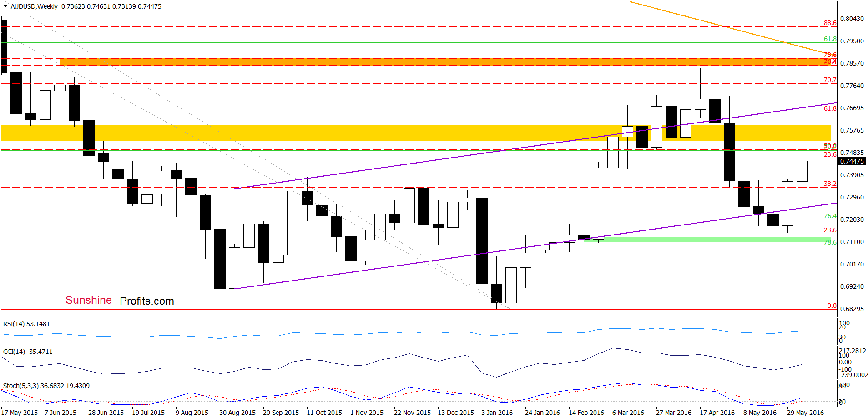Click the highlighted current price tag 0.74475
Screen dimensions: 868x419
[x=852, y=161]
